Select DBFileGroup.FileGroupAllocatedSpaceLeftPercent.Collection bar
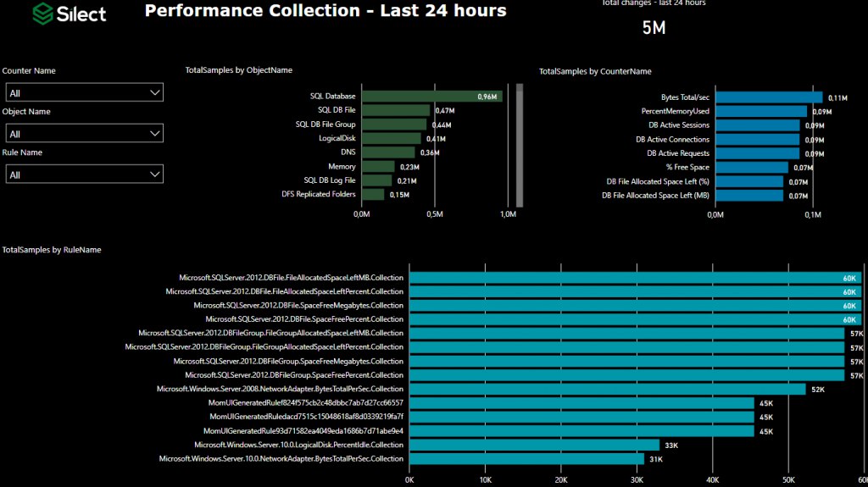The height and width of the screenshot is (487, 868). pyautogui.click(x=626, y=347)
